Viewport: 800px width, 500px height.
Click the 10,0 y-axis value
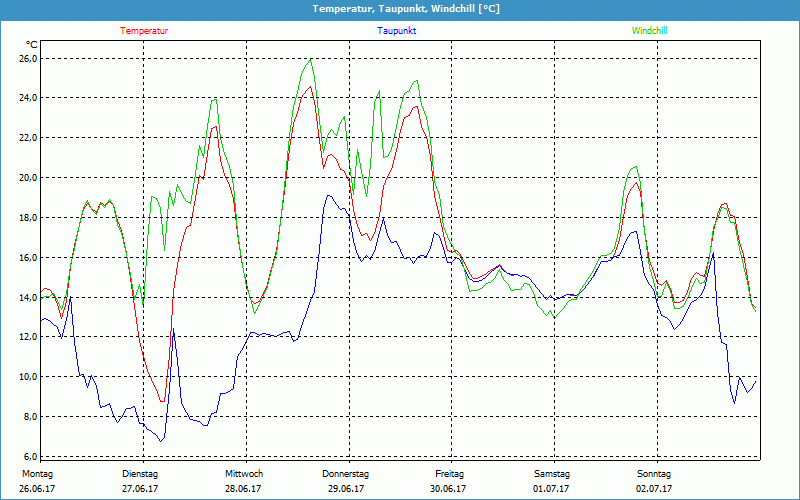(x=28, y=377)
